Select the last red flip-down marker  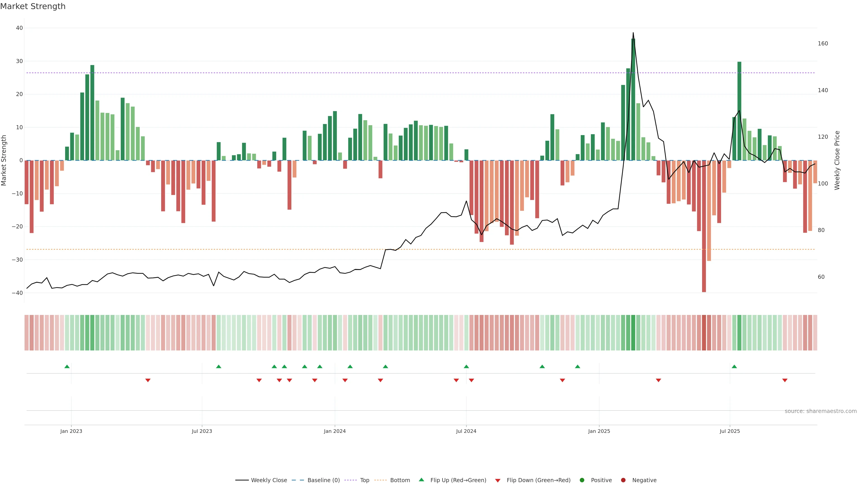785,380
